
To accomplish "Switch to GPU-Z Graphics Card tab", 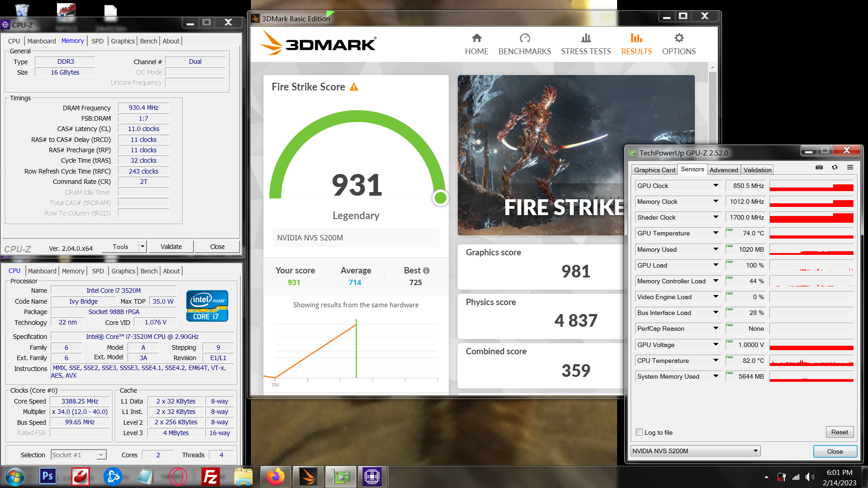I will (x=654, y=170).
